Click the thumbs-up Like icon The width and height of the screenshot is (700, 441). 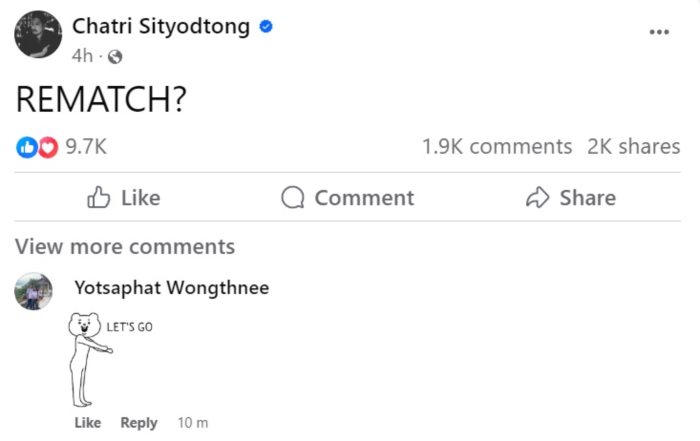(99, 198)
